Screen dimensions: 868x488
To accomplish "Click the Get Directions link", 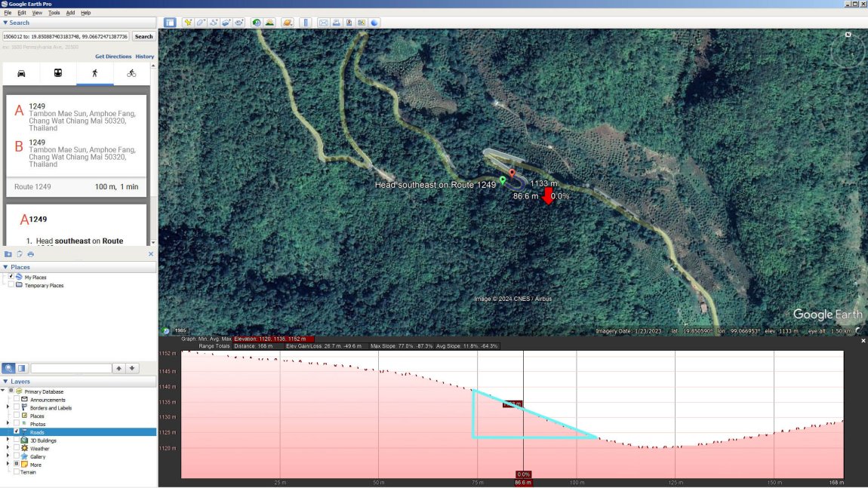I will pos(113,56).
